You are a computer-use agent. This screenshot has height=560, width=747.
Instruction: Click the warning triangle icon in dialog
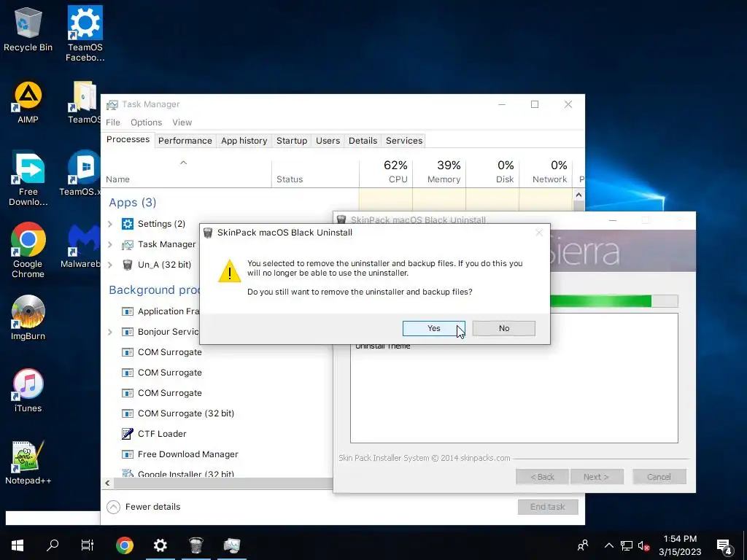tap(229, 271)
